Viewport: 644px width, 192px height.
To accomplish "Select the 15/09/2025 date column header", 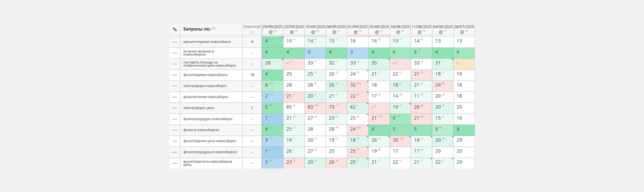I will tap(315, 26).
